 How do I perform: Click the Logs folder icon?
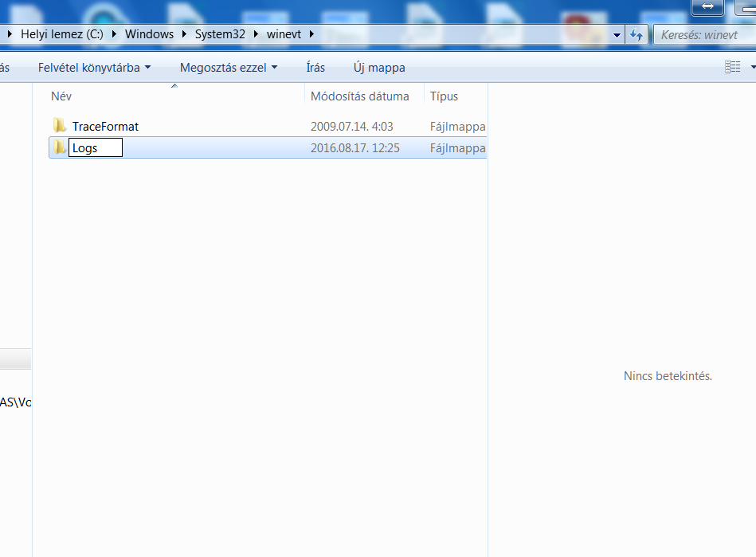coord(59,147)
